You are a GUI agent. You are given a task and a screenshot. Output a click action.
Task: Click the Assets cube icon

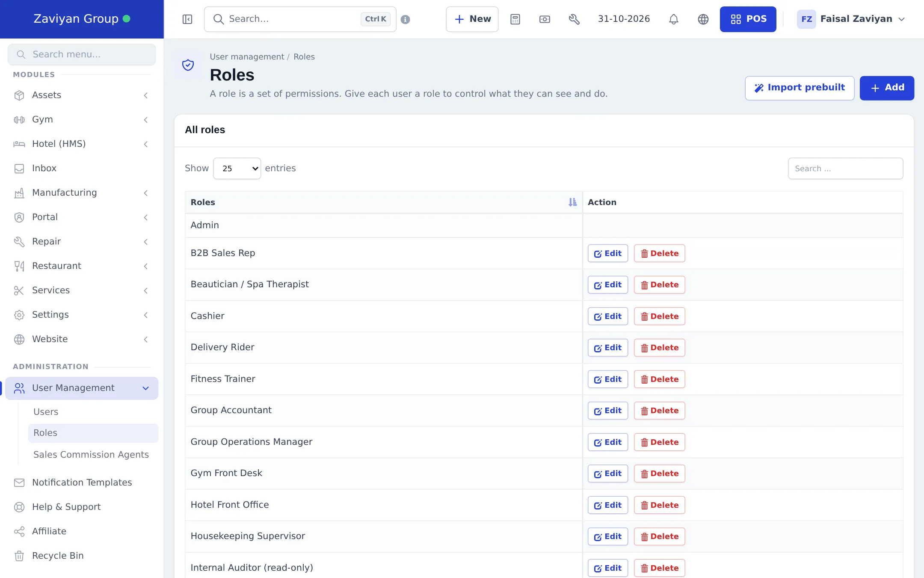tap(19, 95)
